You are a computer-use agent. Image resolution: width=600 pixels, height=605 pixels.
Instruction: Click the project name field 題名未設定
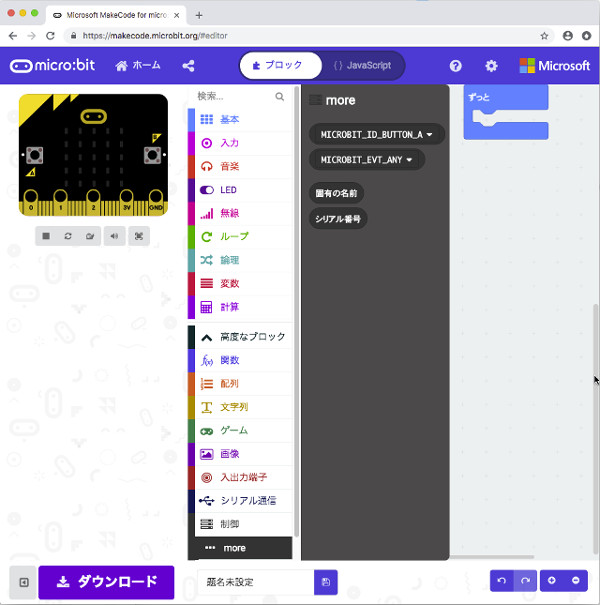(255, 582)
